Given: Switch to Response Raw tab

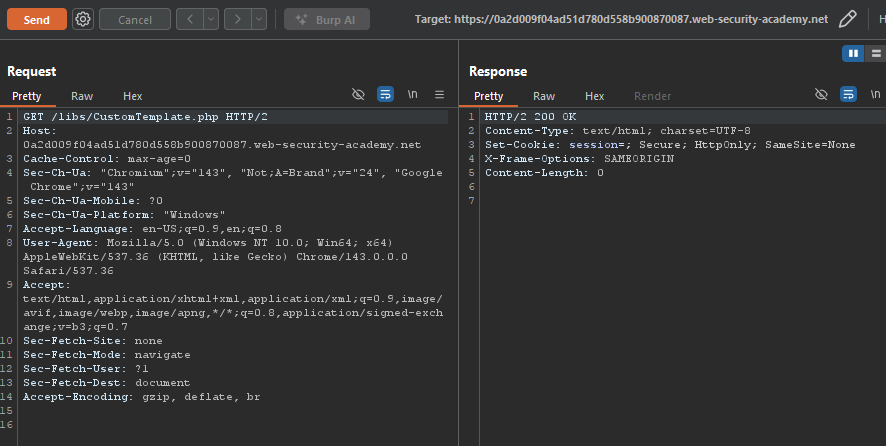Looking at the screenshot, I should tap(544, 96).
